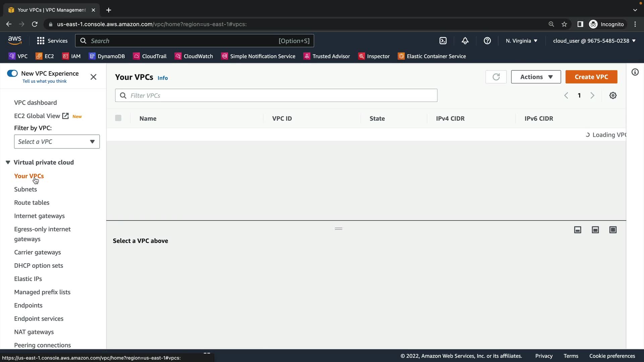Open the Info link beside Your VPCs

pos(163,78)
